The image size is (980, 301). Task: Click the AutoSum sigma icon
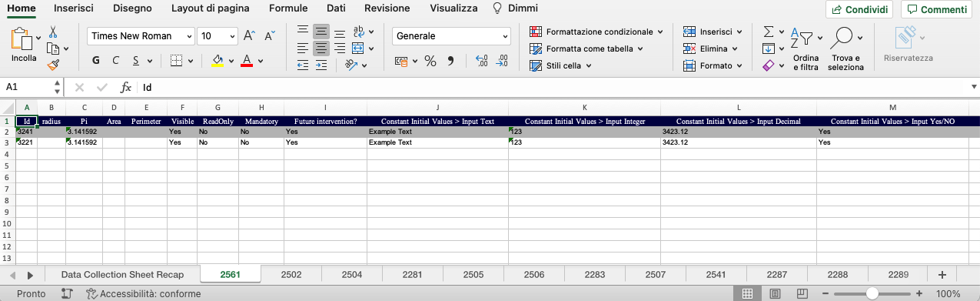coord(768,32)
